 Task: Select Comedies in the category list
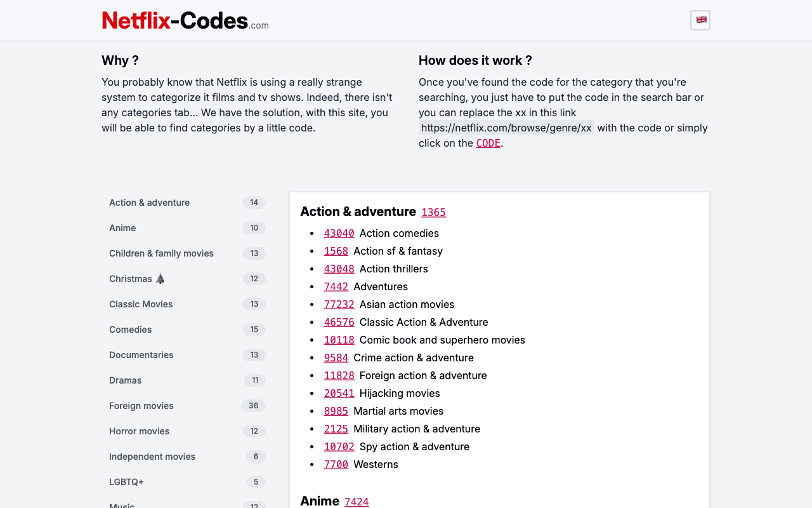coord(187,330)
